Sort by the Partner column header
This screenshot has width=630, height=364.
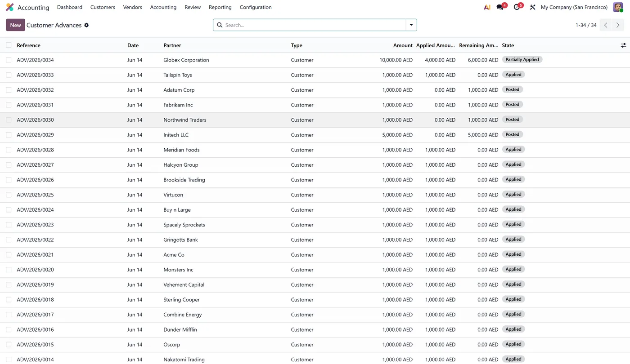coord(172,45)
